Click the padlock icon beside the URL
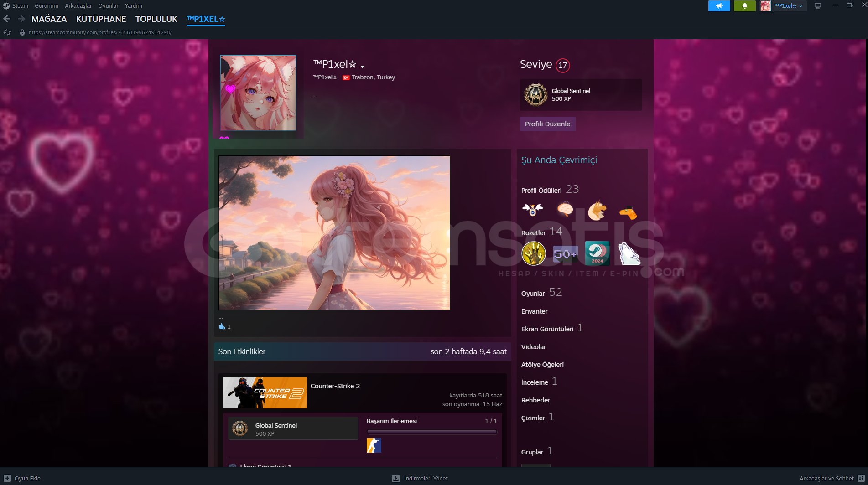 coord(22,32)
